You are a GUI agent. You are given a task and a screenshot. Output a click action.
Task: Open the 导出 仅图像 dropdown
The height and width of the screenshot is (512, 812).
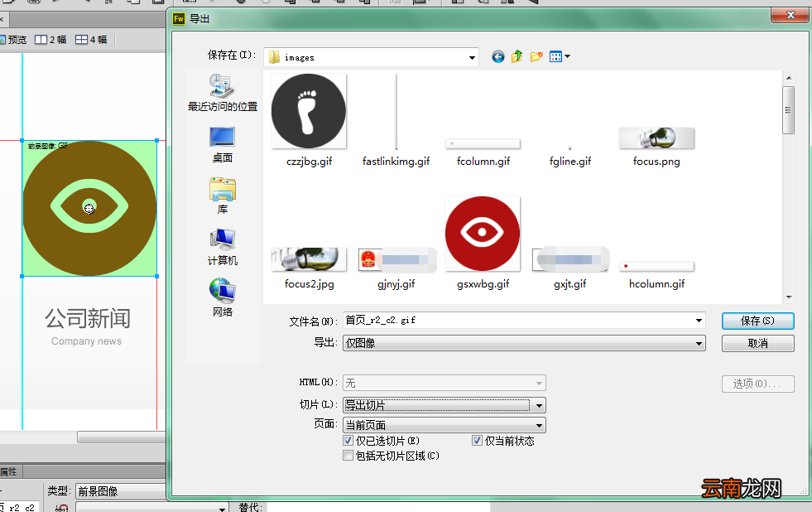pyautogui.click(x=524, y=343)
